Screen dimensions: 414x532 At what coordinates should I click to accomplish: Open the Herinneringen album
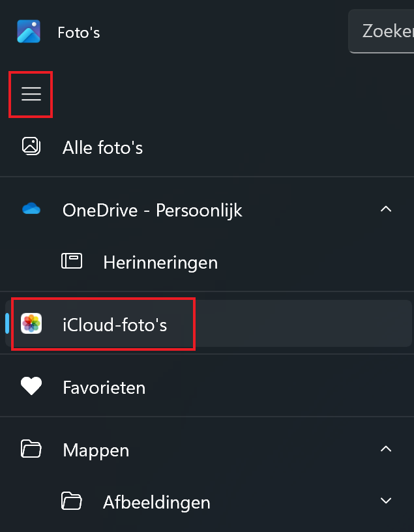coord(160,262)
